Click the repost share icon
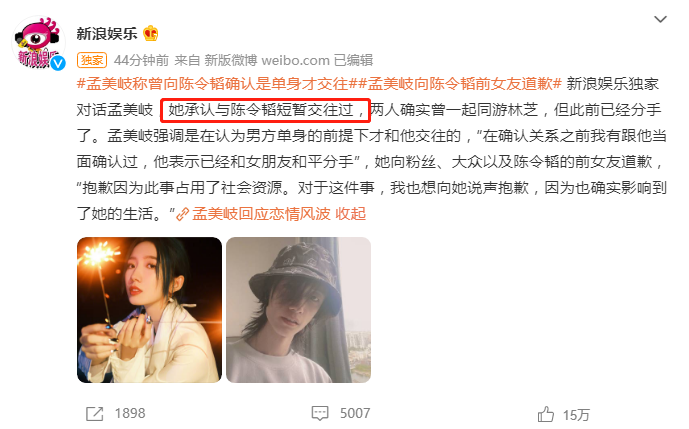Image resolution: width=689 pixels, height=429 pixels. [94, 414]
